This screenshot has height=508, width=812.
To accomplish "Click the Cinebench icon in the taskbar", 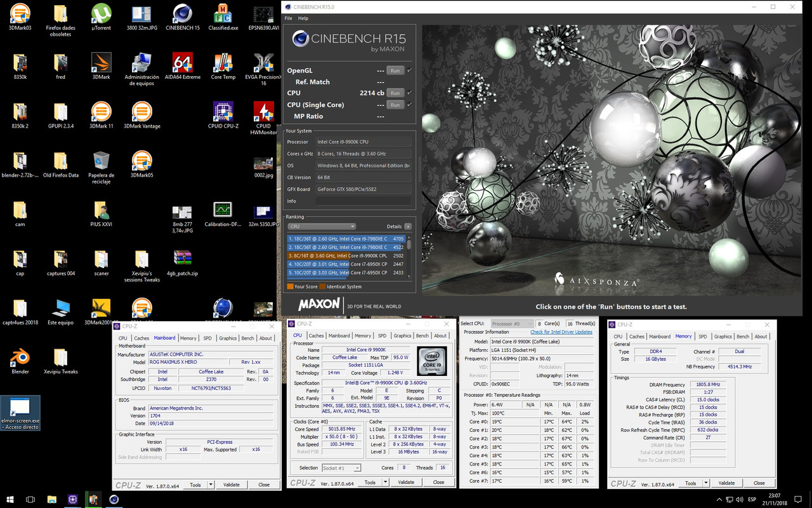I will 114,500.
